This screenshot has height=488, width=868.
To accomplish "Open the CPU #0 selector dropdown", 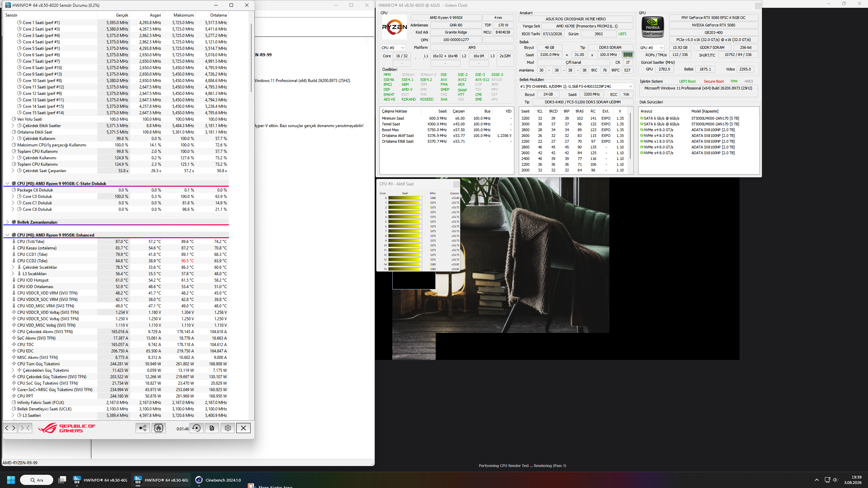I will 393,48.
